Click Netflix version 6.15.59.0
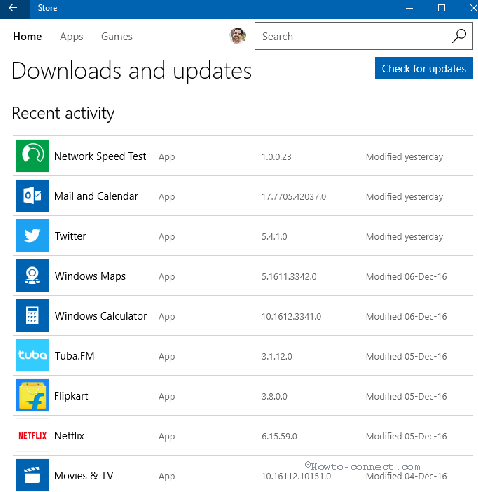Image resolution: width=478 pixels, height=492 pixels. 279,436
